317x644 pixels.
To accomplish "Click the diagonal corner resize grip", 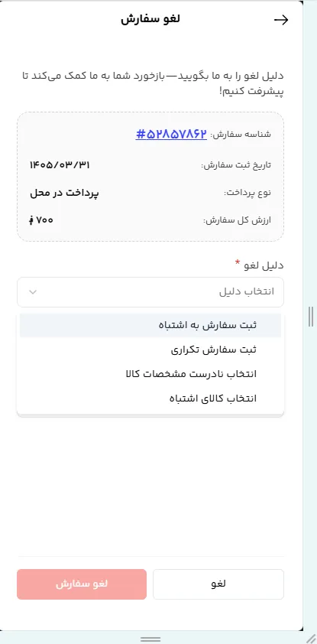I will [311, 639].
